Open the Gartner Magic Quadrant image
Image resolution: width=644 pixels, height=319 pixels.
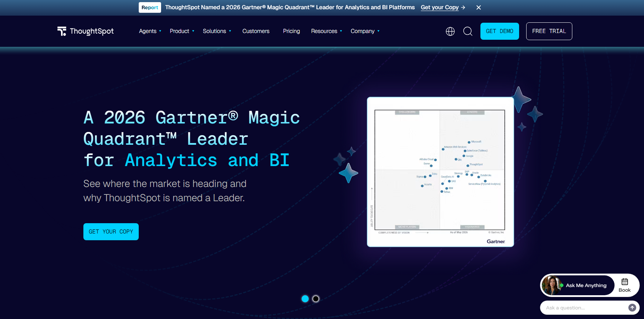[440, 172]
